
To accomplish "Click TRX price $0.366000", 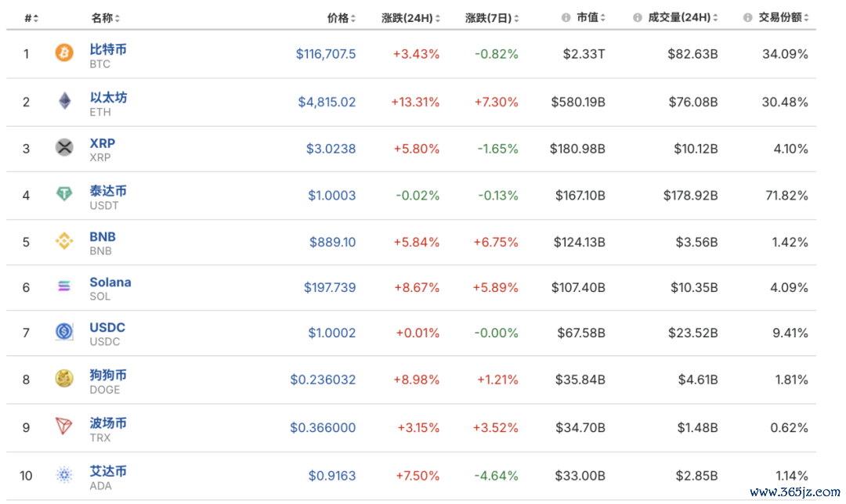I will (x=323, y=428).
